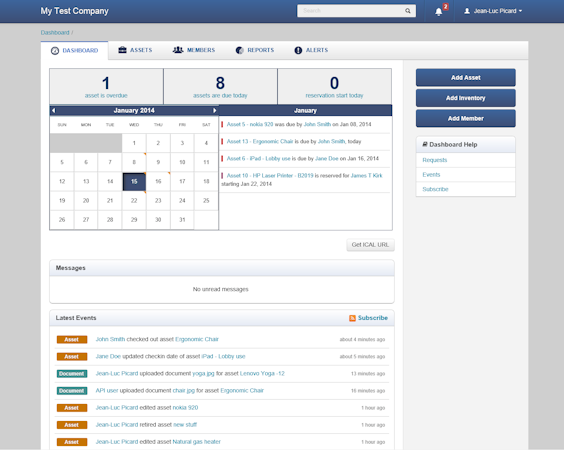Screen dimensions: 564x450
Task: Advance calendar with right arrow
Action: click(214, 110)
